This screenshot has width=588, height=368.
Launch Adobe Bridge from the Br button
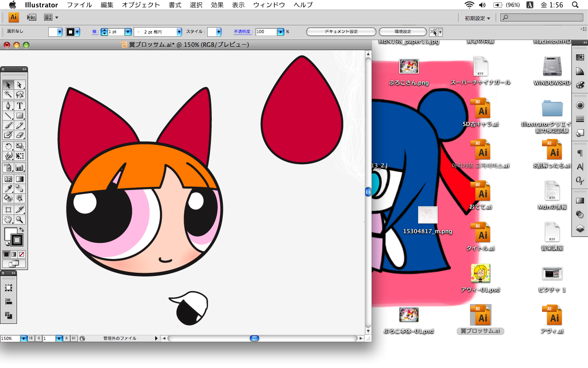[x=32, y=17]
